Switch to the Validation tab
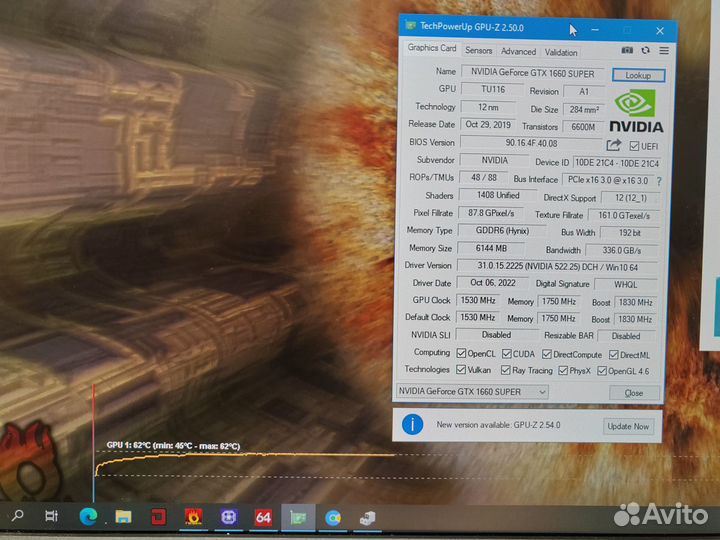Screen dimensions: 720x540 pos(561,52)
